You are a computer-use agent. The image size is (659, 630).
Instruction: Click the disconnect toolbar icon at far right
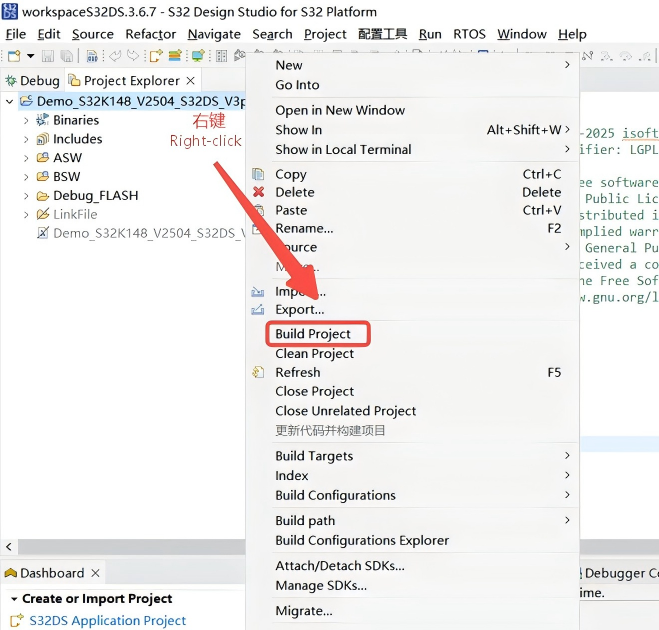[x=588, y=55]
